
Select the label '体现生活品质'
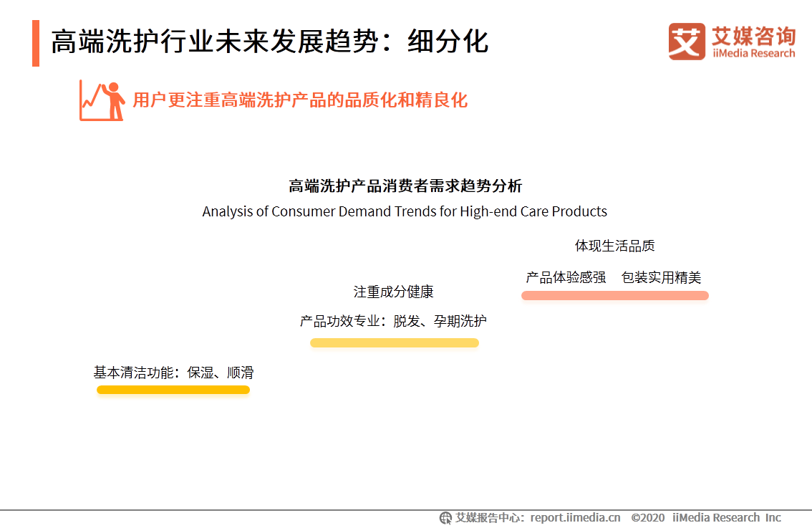click(x=616, y=245)
